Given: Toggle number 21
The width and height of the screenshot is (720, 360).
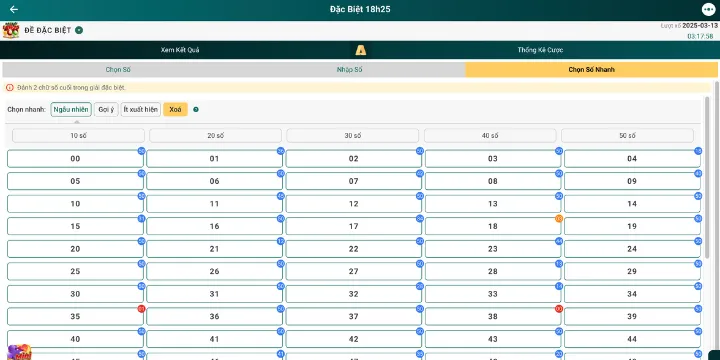Looking at the screenshot, I should pyautogui.click(x=214, y=249).
